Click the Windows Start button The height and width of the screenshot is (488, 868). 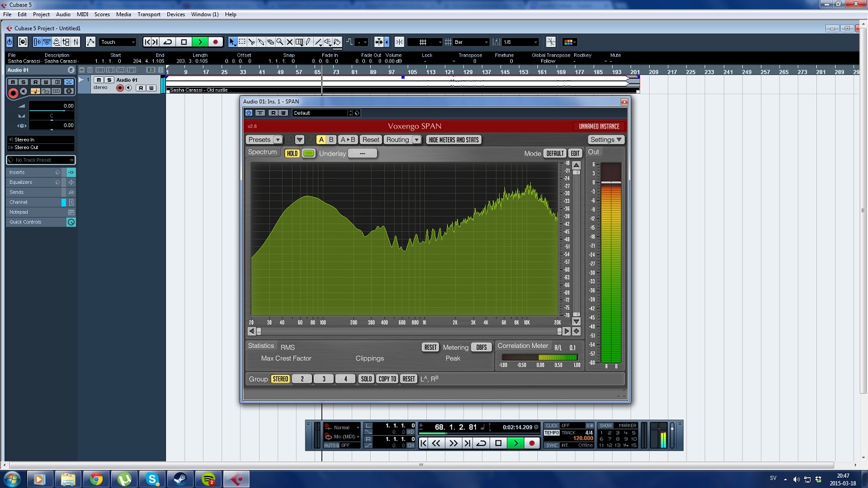tap(12, 479)
